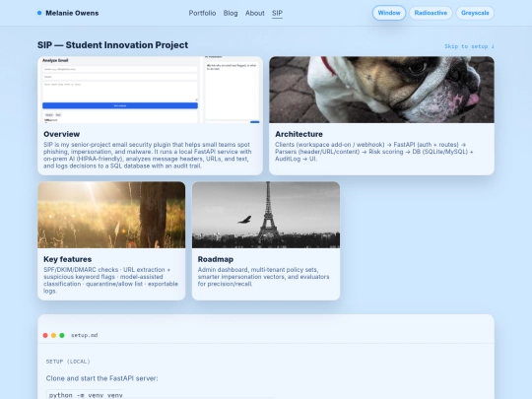Click the Roadmap description about admin dashboard
The width and height of the screenshot is (532, 399).
tap(263, 277)
